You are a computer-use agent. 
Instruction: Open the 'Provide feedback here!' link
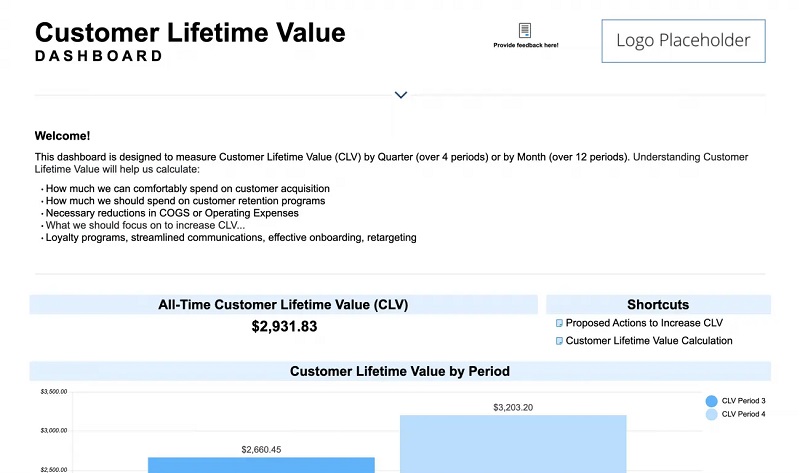point(525,45)
